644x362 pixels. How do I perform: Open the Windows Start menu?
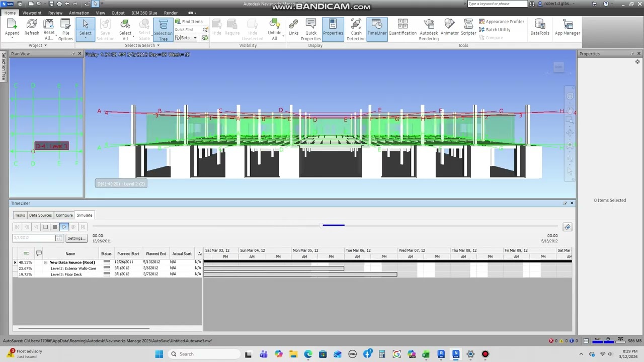(159, 354)
